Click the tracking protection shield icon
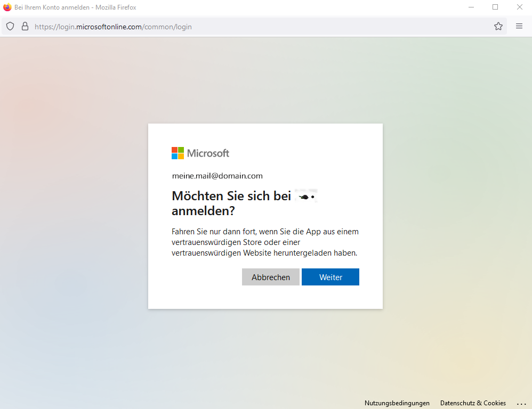The height and width of the screenshot is (409, 532). 10,26
